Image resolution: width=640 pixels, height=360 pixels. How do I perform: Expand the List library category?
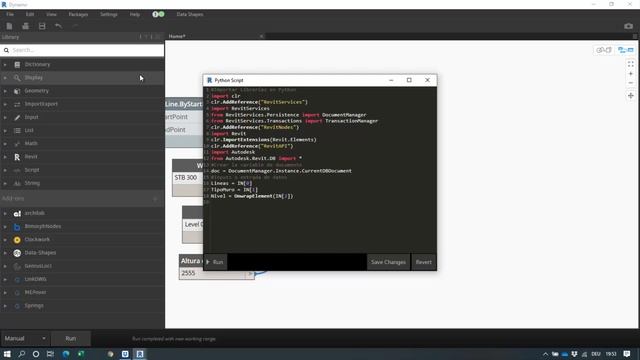point(5,131)
